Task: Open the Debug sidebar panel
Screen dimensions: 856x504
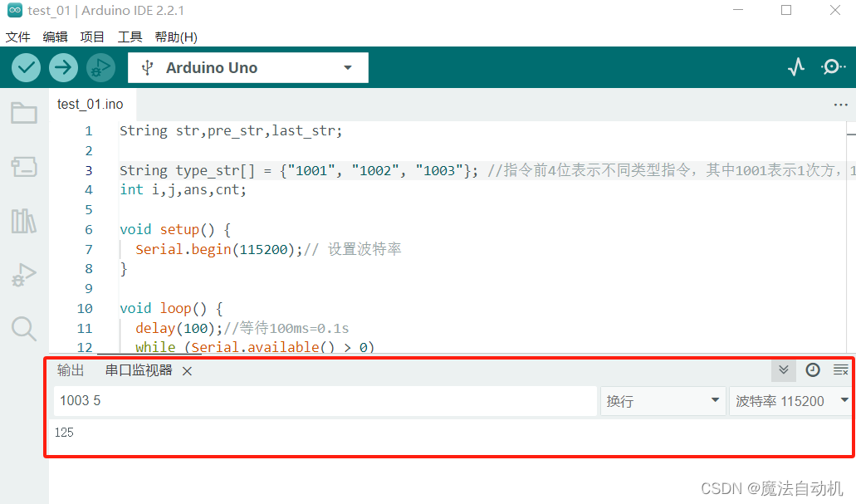Action: click(24, 275)
